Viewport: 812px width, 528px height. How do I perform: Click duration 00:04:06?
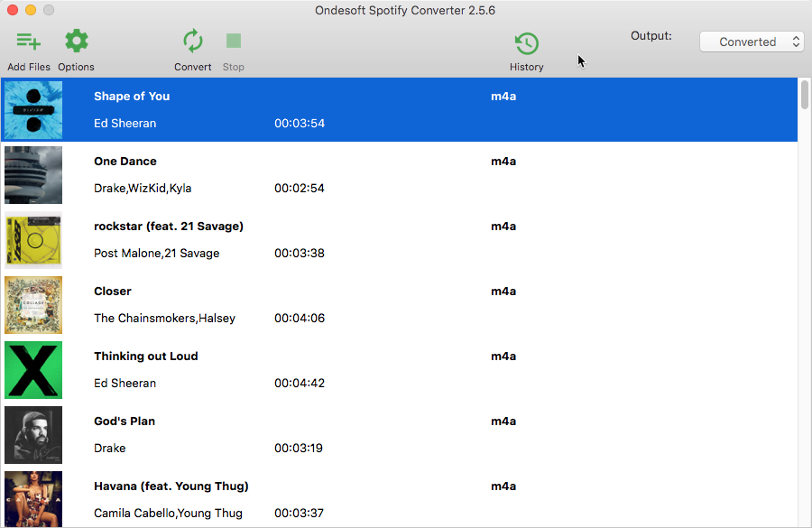300,318
